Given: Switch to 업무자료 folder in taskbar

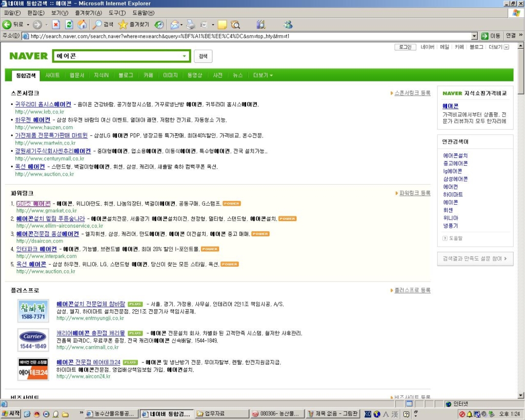Looking at the screenshot, I should click(x=222, y=414).
